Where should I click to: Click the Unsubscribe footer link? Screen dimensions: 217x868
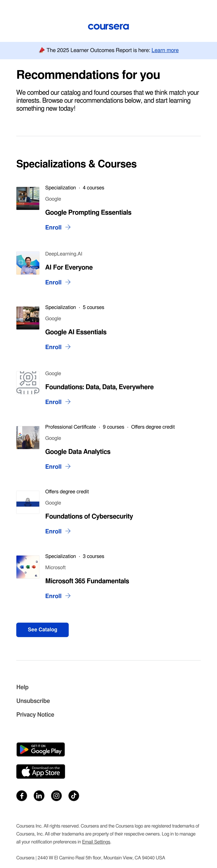[33, 701]
